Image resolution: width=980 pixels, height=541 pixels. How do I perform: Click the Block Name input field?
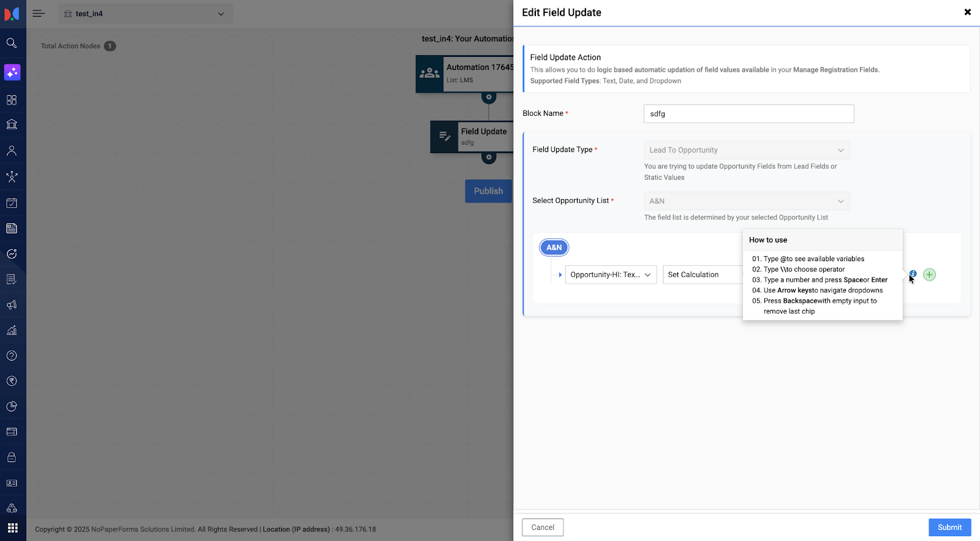[x=748, y=114]
